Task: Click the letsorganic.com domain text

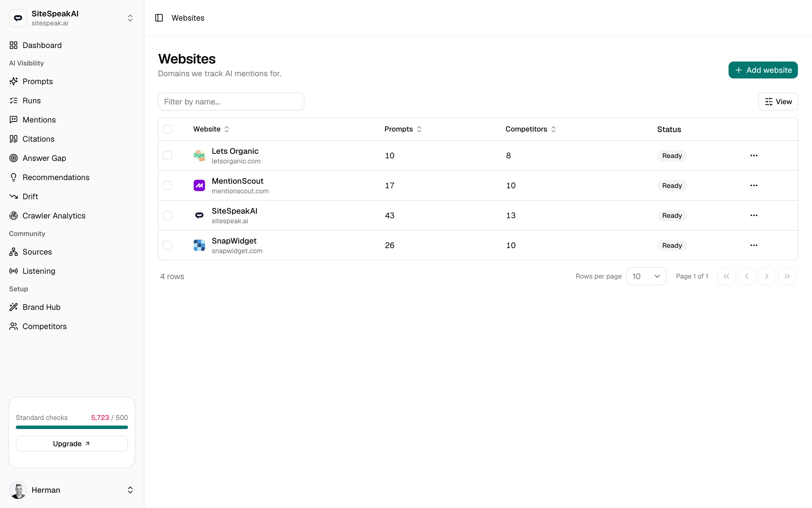Action: (236, 161)
